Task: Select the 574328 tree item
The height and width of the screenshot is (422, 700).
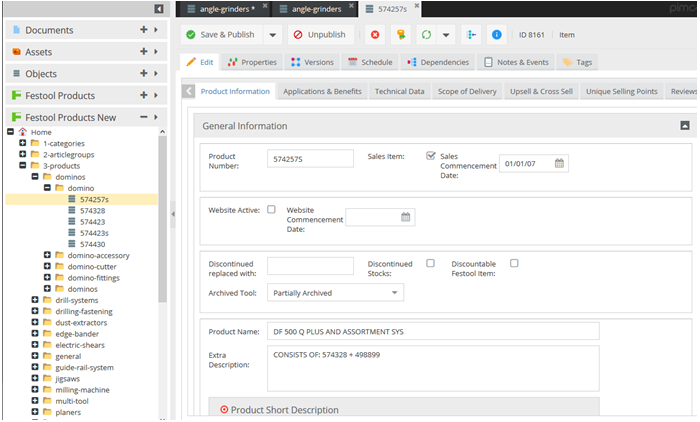Action: (92, 210)
